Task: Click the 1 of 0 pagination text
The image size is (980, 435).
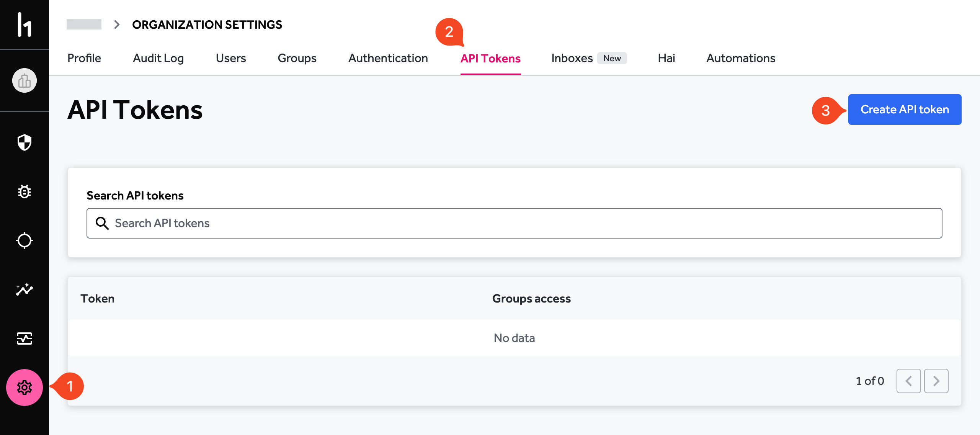Action: pyautogui.click(x=870, y=381)
